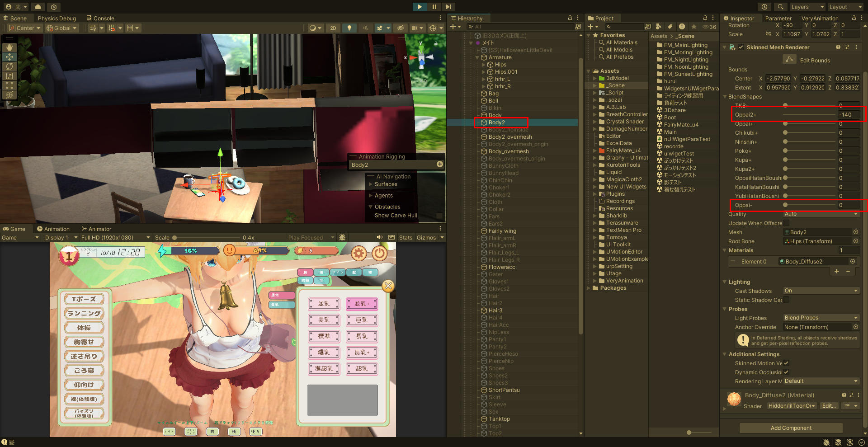The width and height of the screenshot is (868, 447).
Task: Open the Inspector panel more options
Action: pos(861,18)
